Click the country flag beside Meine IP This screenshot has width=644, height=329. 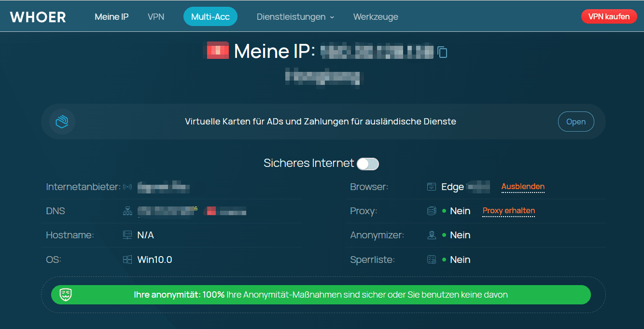point(218,51)
